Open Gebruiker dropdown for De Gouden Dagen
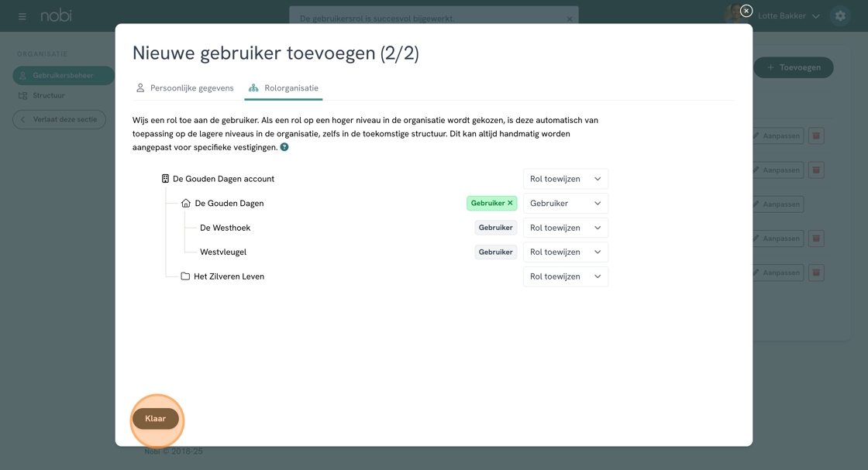The width and height of the screenshot is (868, 470). [565, 204]
